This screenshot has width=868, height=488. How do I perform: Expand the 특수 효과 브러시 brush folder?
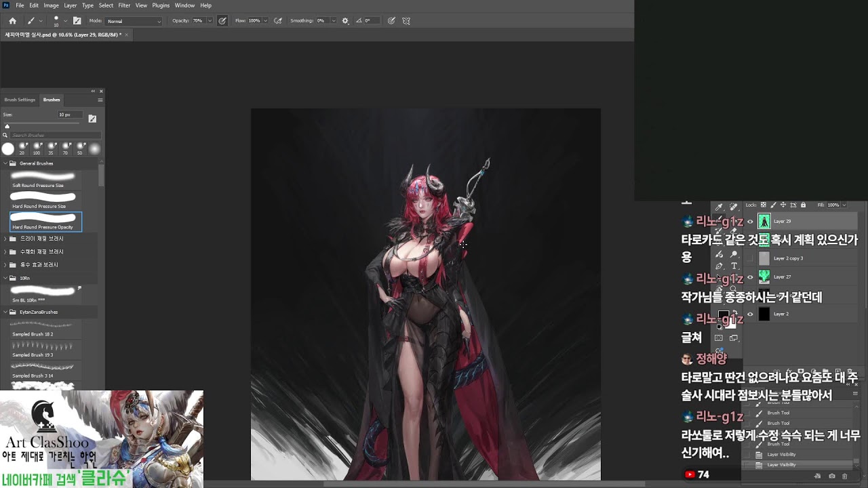tap(5, 264)
